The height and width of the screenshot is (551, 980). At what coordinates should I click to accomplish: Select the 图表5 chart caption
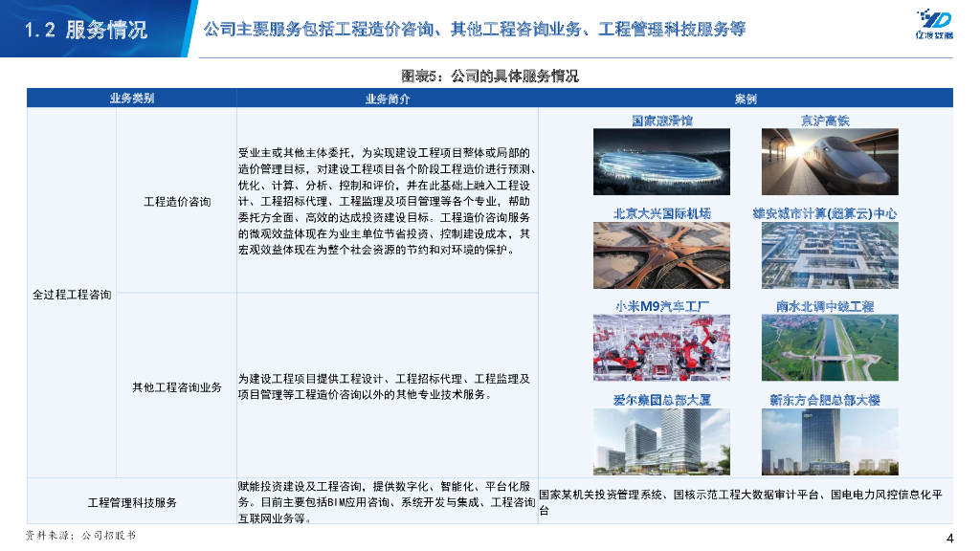pos(489,76)
